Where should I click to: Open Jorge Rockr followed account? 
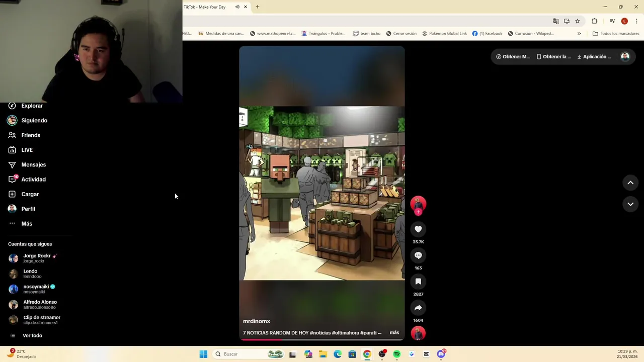(x=33, y=258)
